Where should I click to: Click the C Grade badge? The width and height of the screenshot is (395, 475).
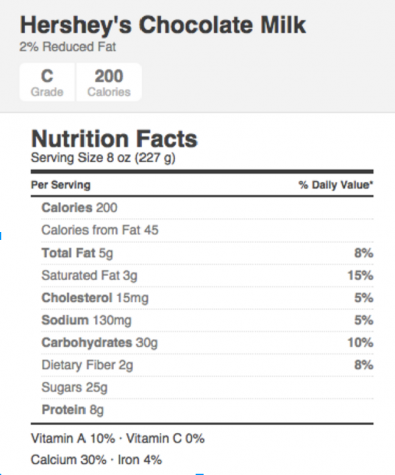[47, 82]
